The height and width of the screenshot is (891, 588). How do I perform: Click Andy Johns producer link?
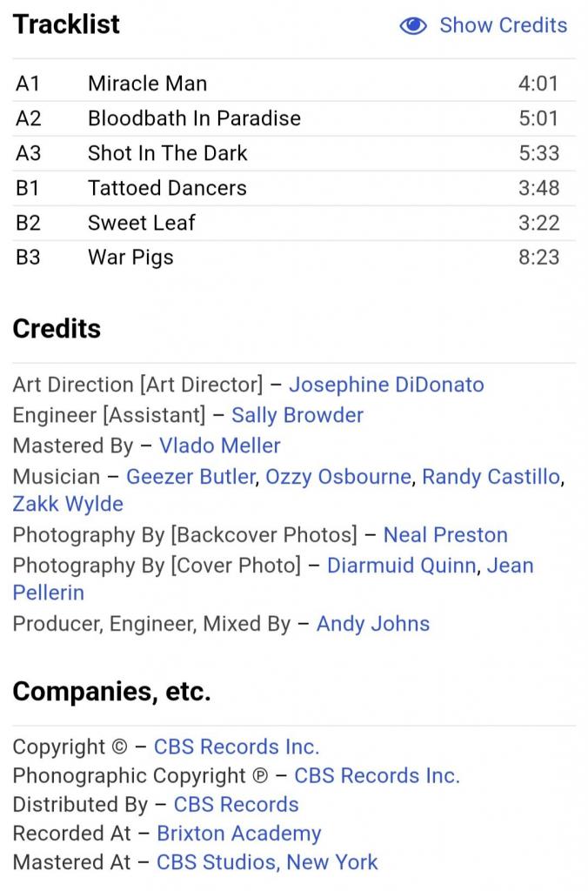coord(373,624)
